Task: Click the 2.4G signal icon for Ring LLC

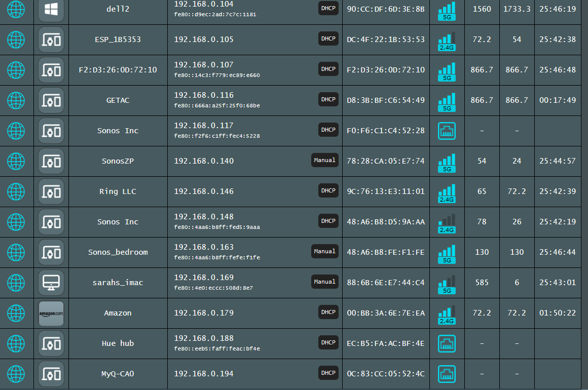Action: coord(447,193)
